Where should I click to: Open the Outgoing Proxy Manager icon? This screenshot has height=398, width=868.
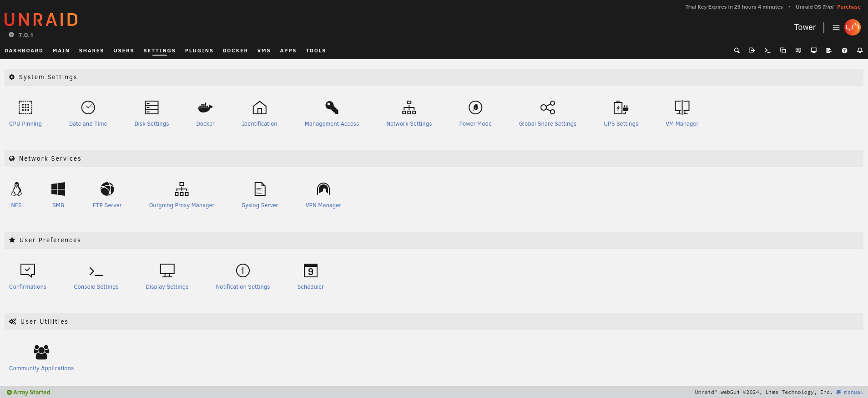point(182,189)
